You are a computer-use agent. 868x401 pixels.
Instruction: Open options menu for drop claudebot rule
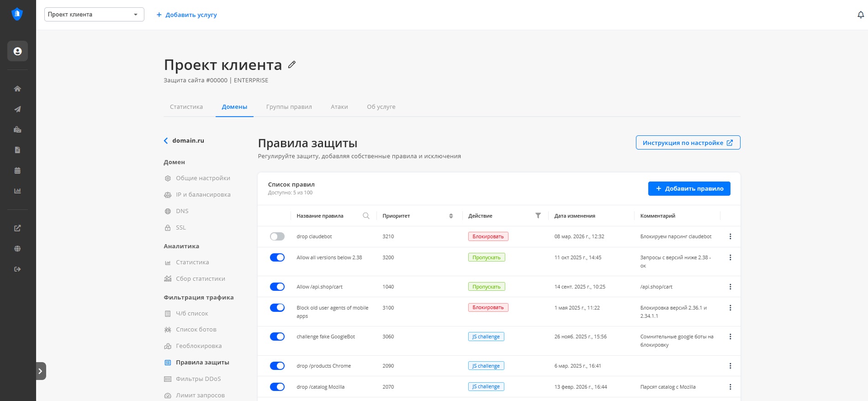pyautogui.click(x=730, y=236)
